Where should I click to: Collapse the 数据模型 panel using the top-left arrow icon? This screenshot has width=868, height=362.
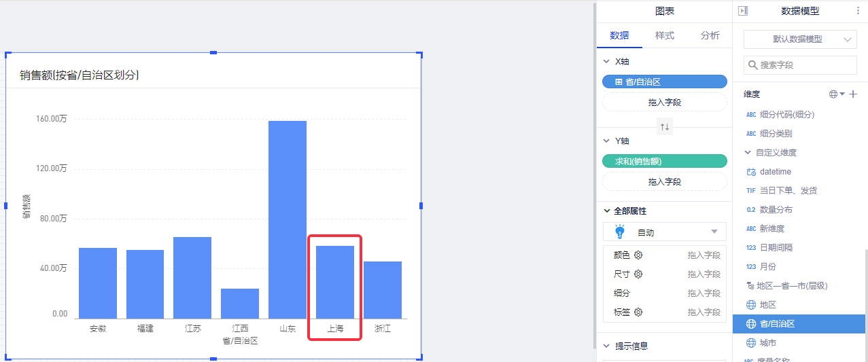pos(743,11)
